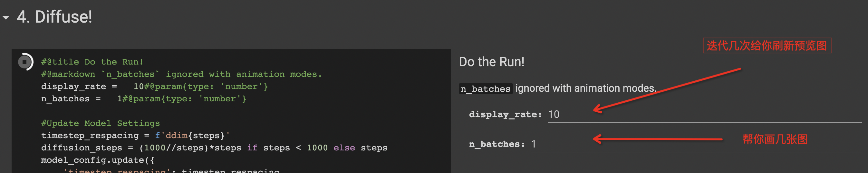This screenshot has width=868, height=173.
Task: Collapse the "4. Diffuse!" section arrow
Action: (6, 17)
